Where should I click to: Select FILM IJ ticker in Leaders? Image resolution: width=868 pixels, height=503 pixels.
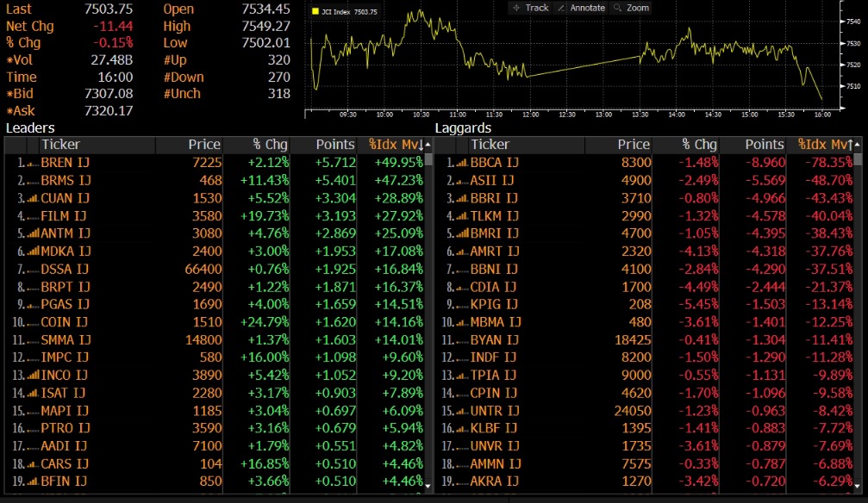pos(64,216)
